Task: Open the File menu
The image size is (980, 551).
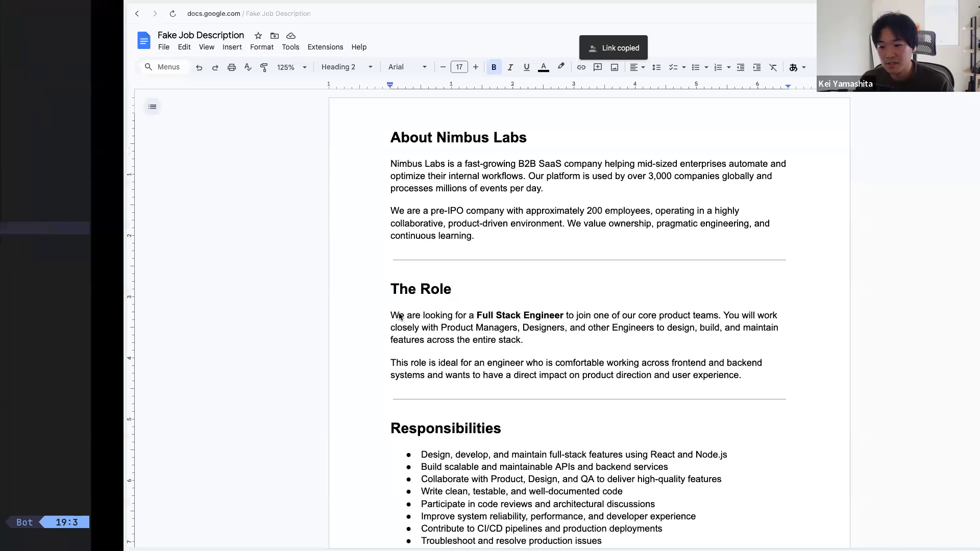Action: (x=164, y=47)
